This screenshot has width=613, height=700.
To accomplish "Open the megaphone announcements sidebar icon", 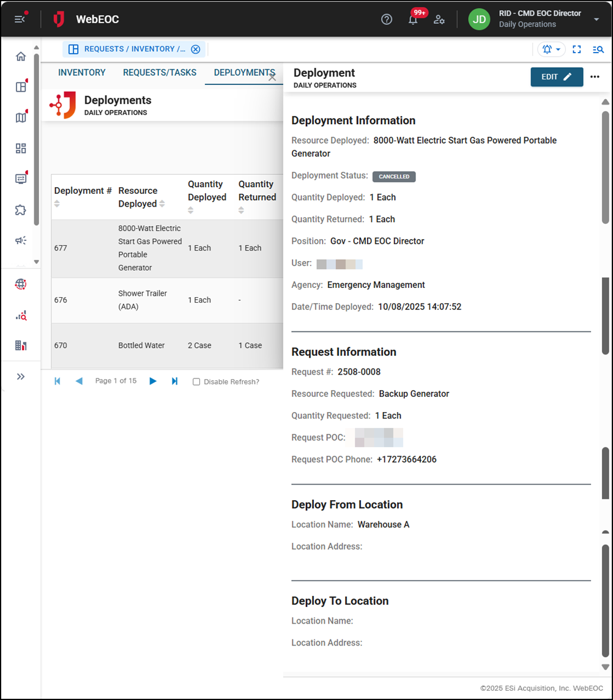I will point(21,240).
